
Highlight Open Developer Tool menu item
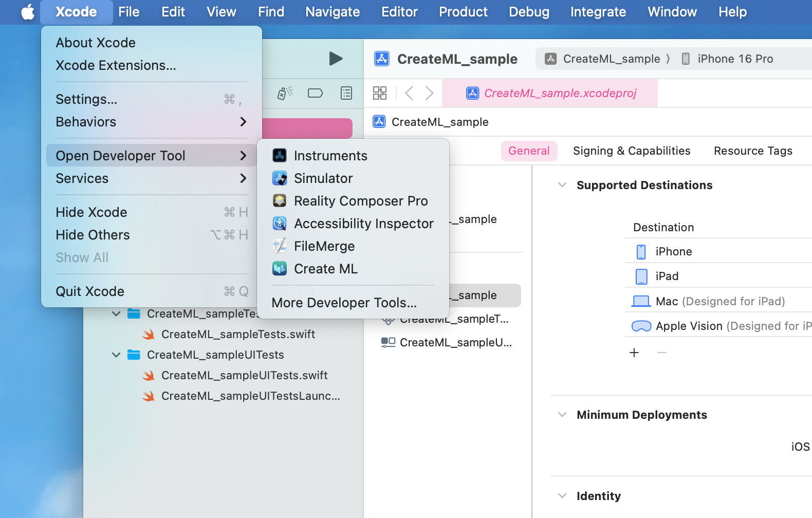152,156
